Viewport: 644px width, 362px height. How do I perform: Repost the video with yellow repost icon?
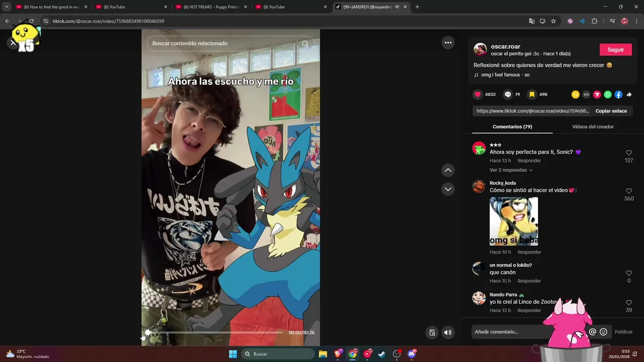[x=576, y=95]
